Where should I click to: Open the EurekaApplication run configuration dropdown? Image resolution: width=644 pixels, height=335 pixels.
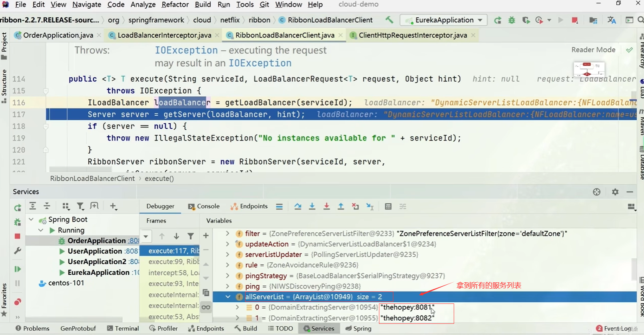444,20
